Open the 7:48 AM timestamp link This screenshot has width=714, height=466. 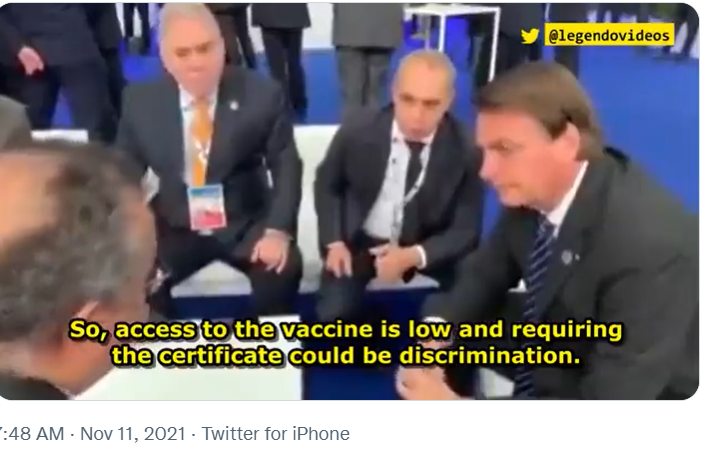[32, 434]
